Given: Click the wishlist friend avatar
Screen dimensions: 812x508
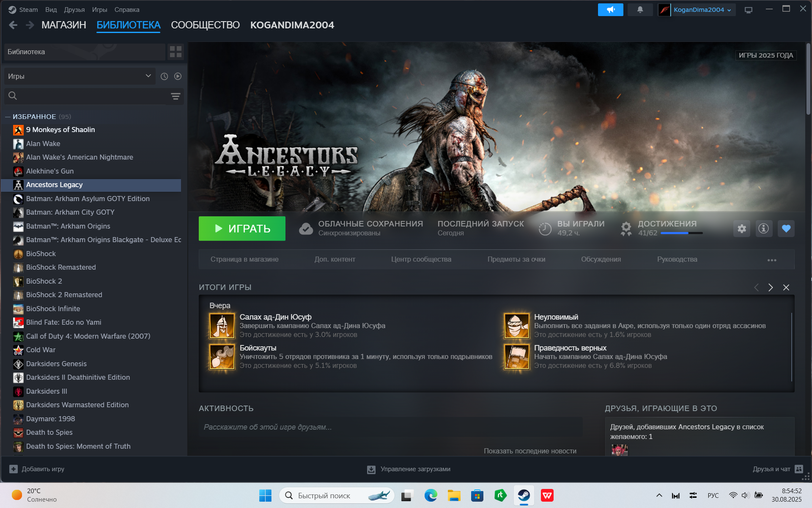Looking at the screenshot, I should [620, 450].
